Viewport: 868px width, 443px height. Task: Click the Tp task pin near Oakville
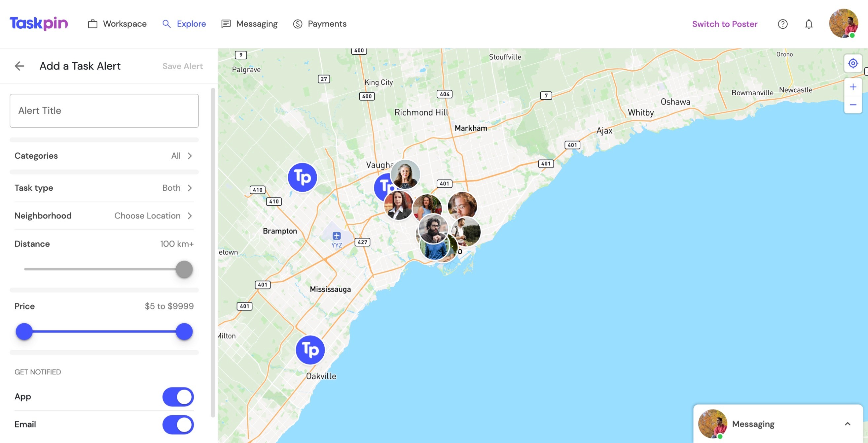point(310,350)
